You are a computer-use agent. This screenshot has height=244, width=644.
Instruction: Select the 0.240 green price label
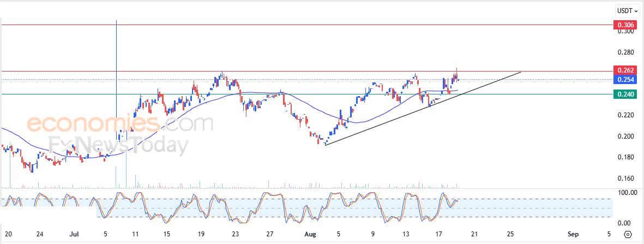[625, 94]
